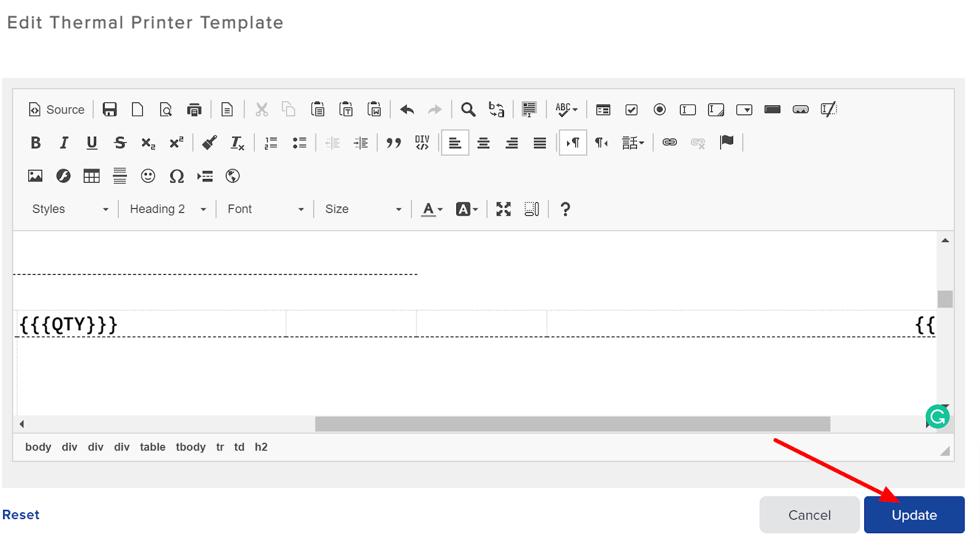Open the Text Color picker

coord(431,209)
